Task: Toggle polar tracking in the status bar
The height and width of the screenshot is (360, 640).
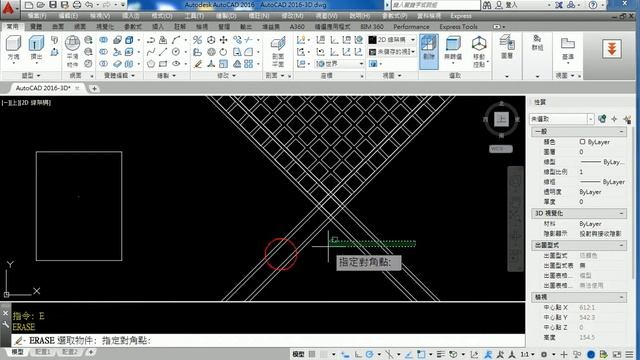Action: 370,354
